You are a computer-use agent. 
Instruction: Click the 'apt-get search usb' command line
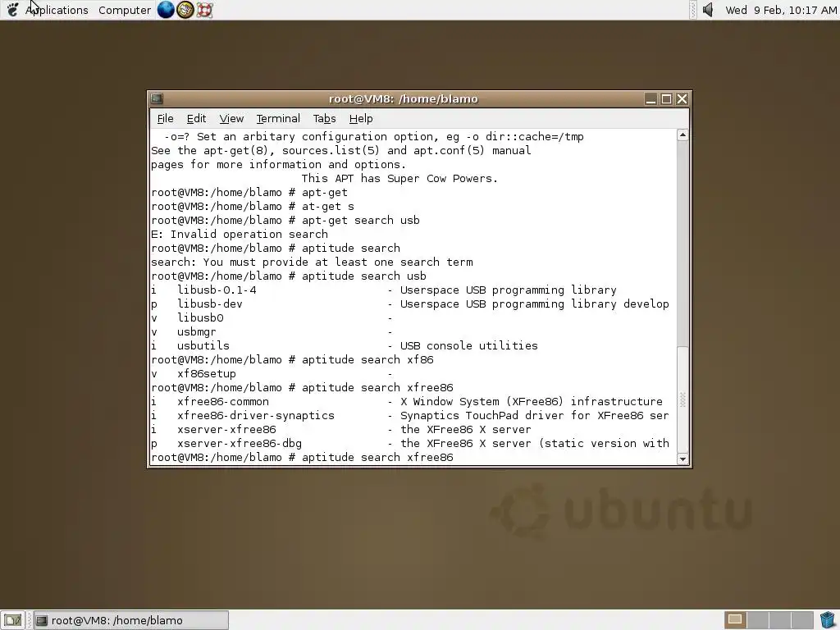click(285, 220)
